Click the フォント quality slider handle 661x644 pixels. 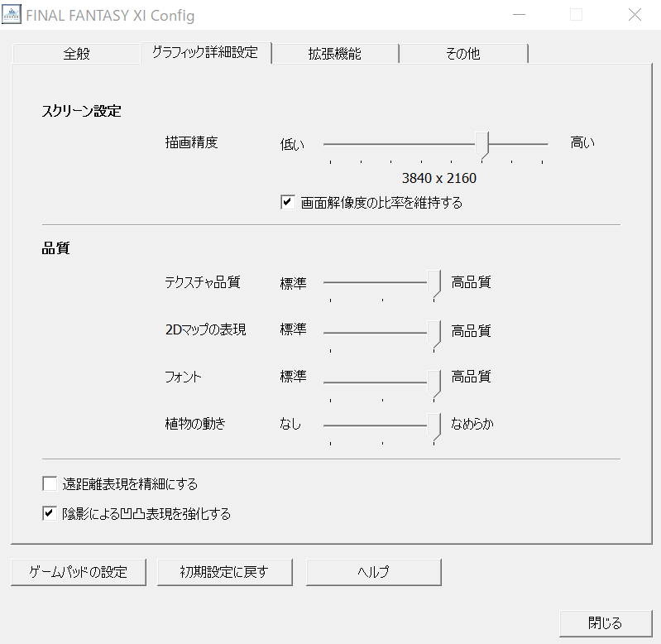pyautogui.click(x=434, y=378)
